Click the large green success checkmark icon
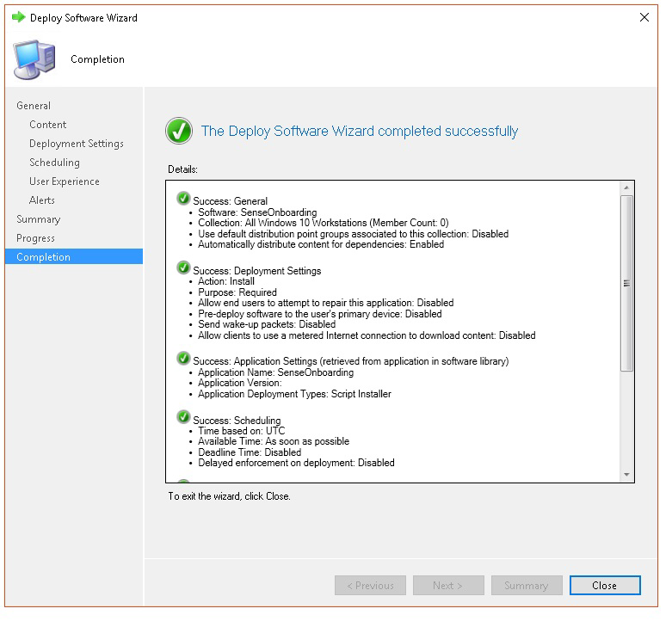This screenshot has width=672, height=621. tap(179, 132)
